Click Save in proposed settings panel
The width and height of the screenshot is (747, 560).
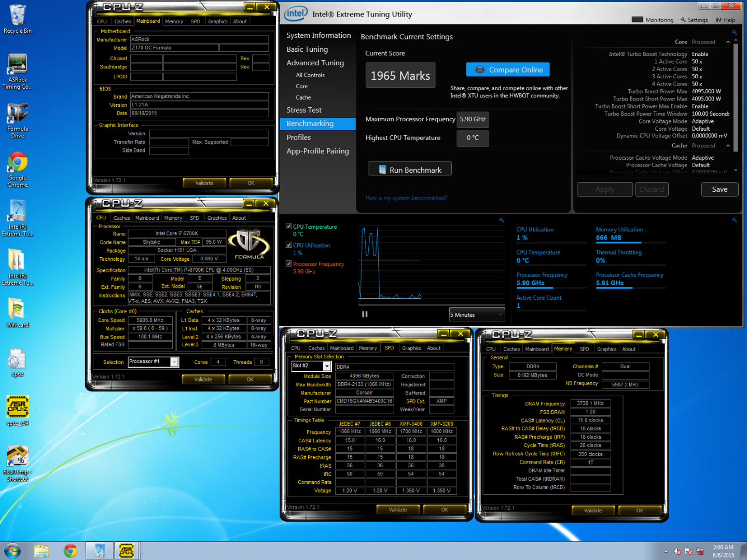720,189
